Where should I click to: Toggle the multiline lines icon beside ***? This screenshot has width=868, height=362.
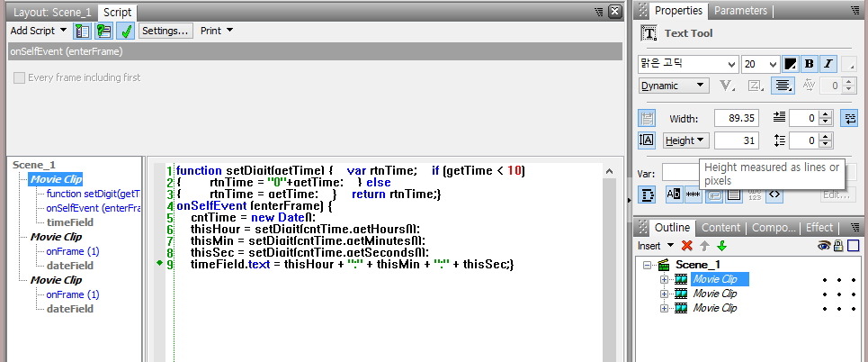pyautogui.click(x=734, y=195)
